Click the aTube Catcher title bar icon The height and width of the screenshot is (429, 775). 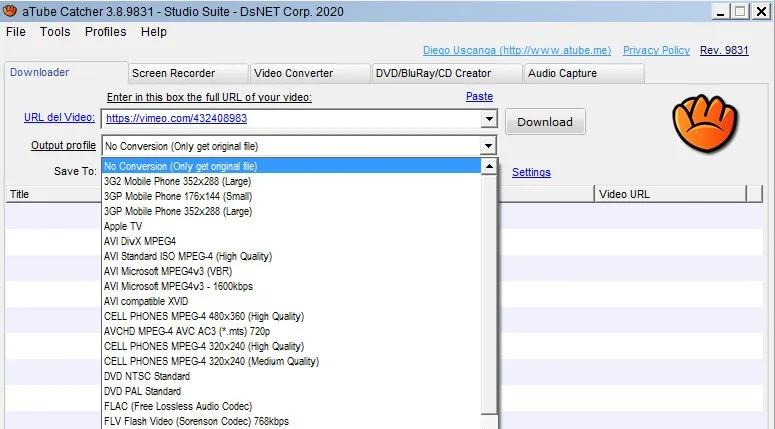pos(11,11)
